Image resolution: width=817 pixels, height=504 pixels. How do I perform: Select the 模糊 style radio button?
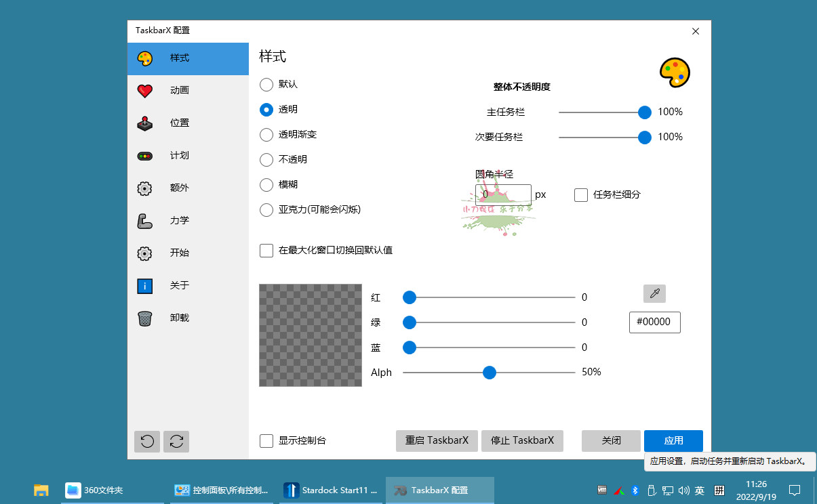[x=266, y=185]
